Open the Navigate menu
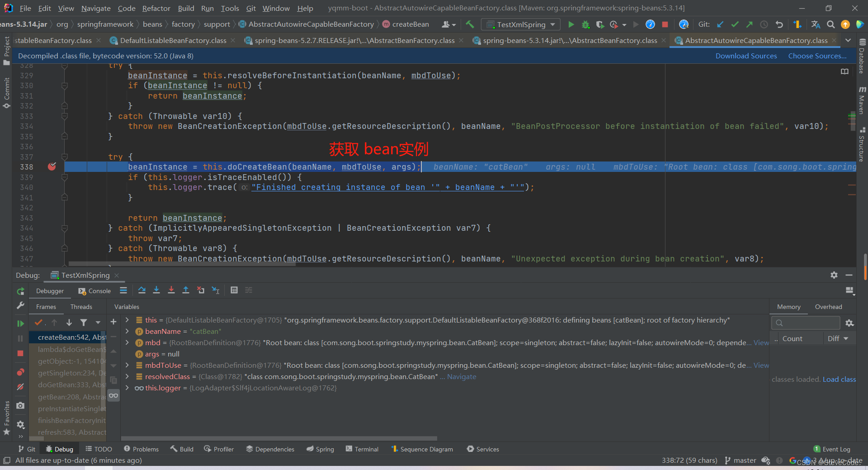This screenshot has width=868, height=470. (x=96, y=8)
